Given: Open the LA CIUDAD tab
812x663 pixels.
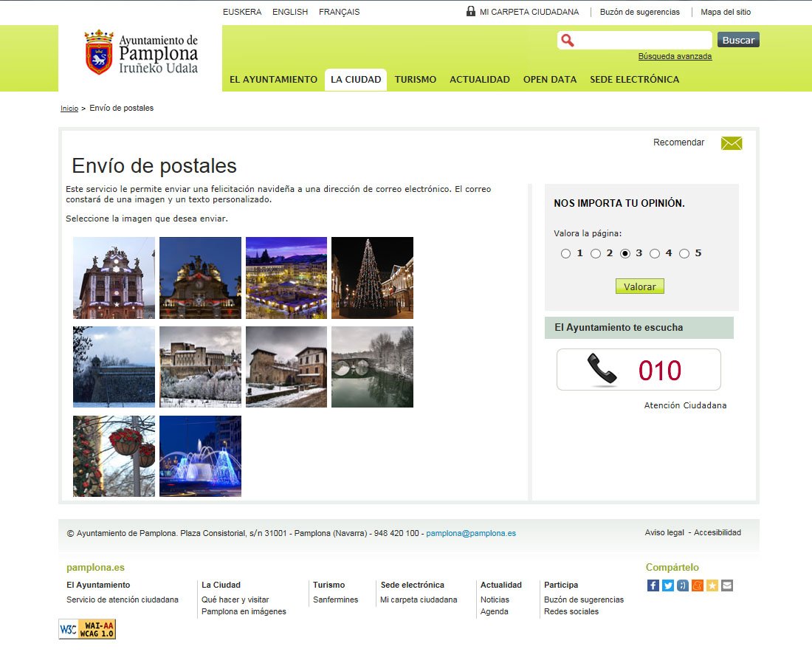Looking at the screenshot, I should click(x=356, y=80).
